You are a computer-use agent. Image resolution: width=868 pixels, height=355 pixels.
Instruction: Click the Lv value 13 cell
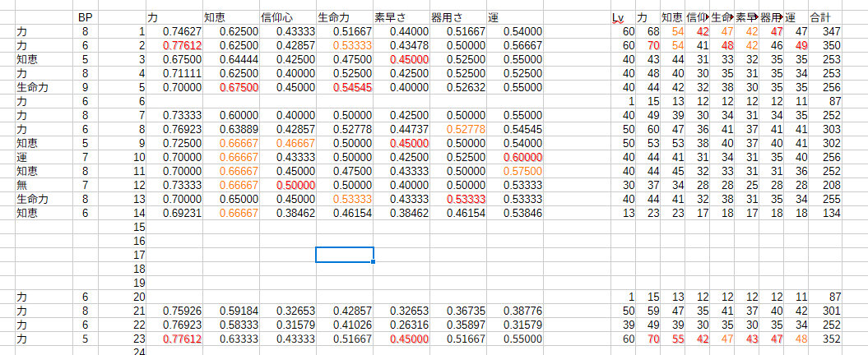tap(624, 213)
